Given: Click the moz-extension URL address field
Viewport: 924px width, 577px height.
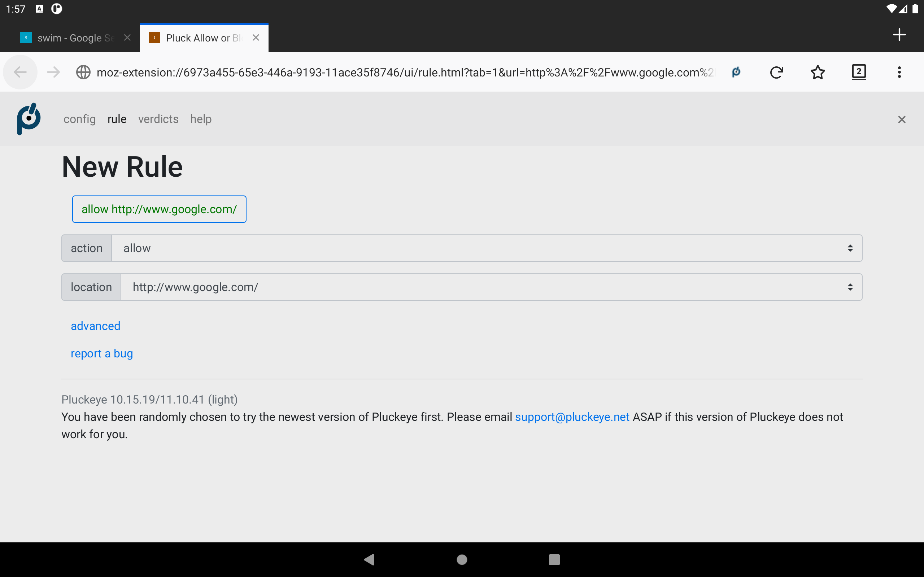Looking at the screenshot, I should [x=405, y=72].
